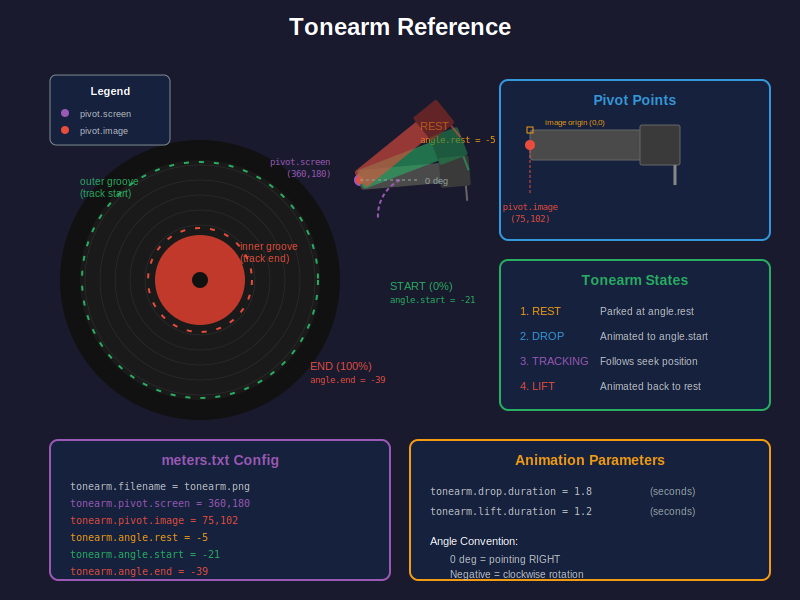
Task: Select the "tonearm.pivot.screen = 360,180" config line
Action: click(x=160, y=504)
